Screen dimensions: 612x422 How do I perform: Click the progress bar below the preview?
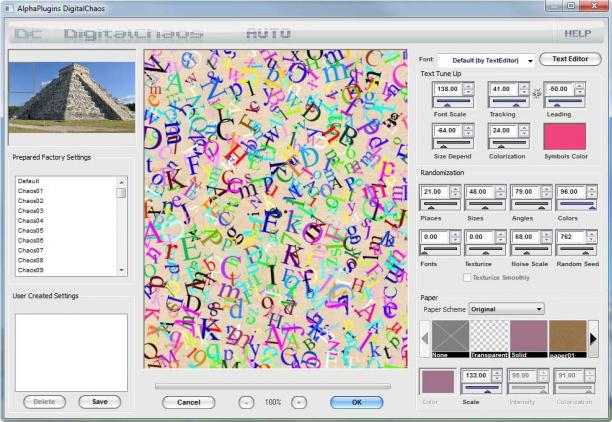tap(273, 386)
